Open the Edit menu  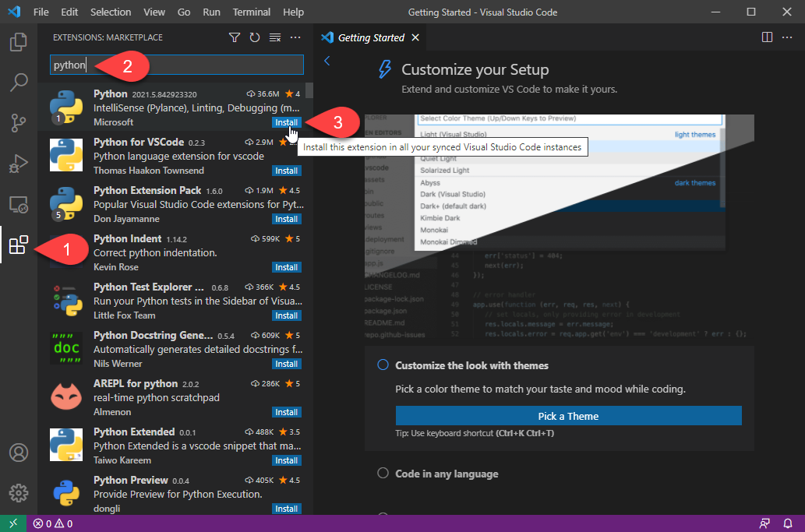[x=69, y=12]
